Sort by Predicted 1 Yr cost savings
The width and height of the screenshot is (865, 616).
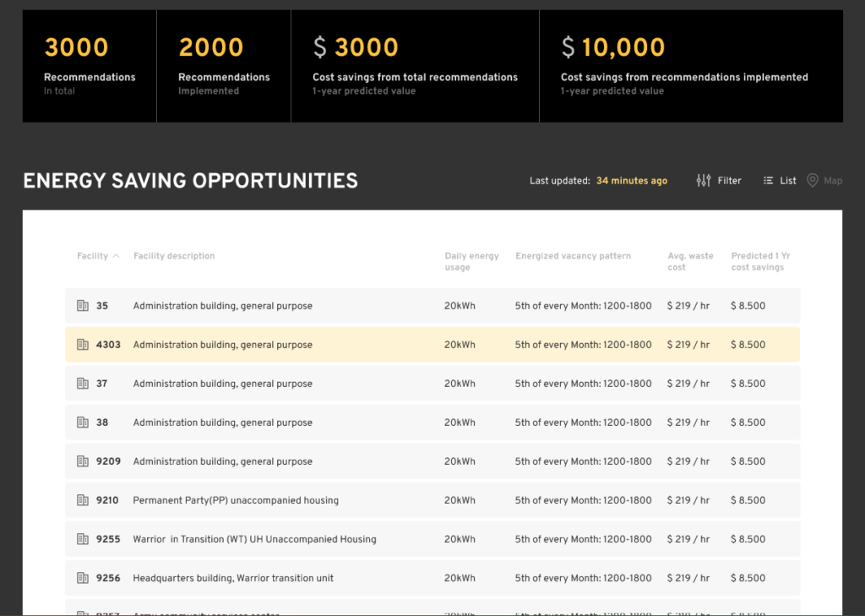757,261
